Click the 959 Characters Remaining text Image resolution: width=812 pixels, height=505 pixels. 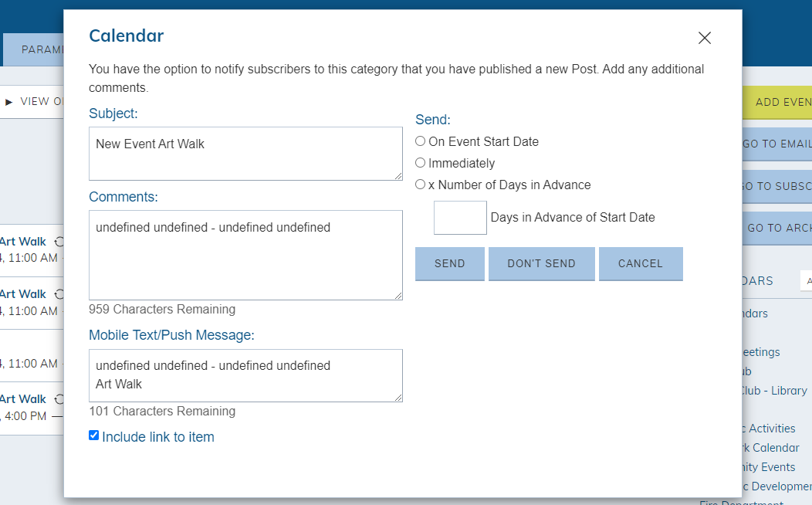click(x=162, y=309)
